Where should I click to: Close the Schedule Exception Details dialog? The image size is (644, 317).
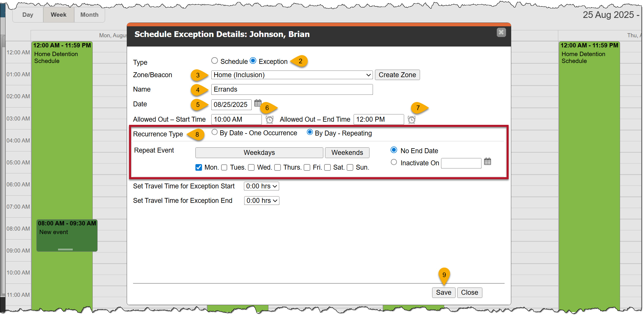point(501,32)
